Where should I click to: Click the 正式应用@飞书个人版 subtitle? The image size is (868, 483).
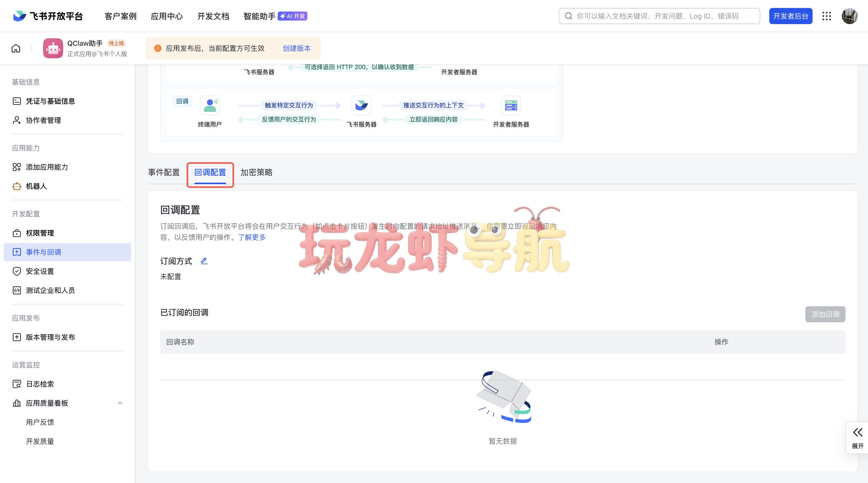(97, 54)
